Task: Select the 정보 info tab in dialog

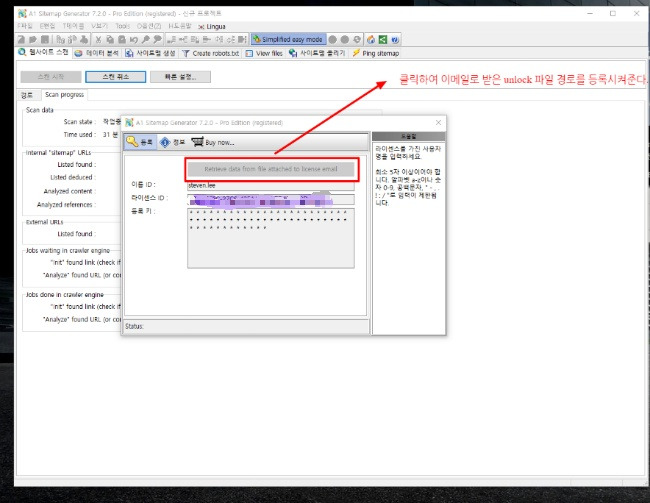Action: click(173, 142)
